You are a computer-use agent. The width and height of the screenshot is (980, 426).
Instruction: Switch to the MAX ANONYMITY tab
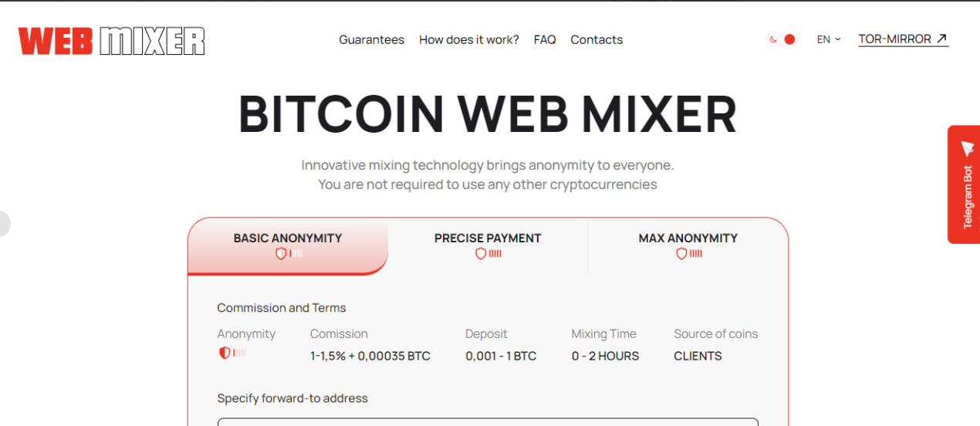coord(688,246)
